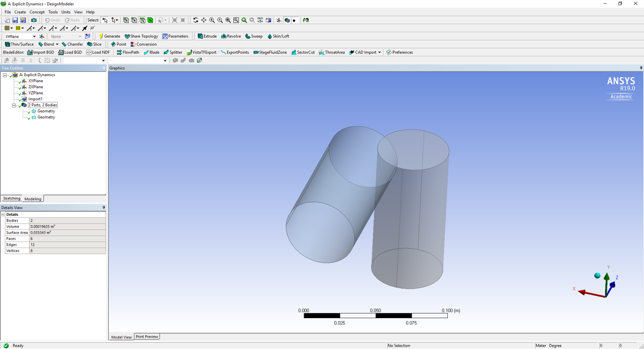
Task: Pin the Graphics panel
Action: [641, 68]
